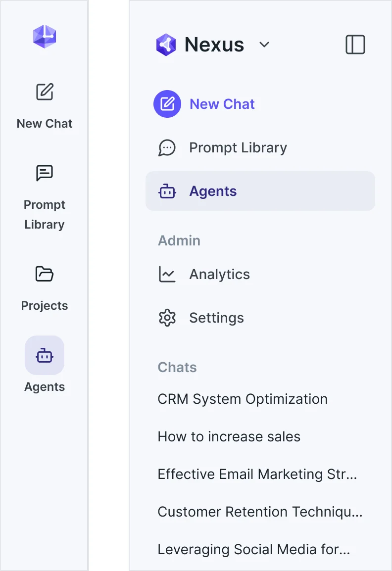Image resolution: width=392 pixels, height=571 pixels.
Task: Open Prompt Library in expanded sidebar
Action: point(238,148)
